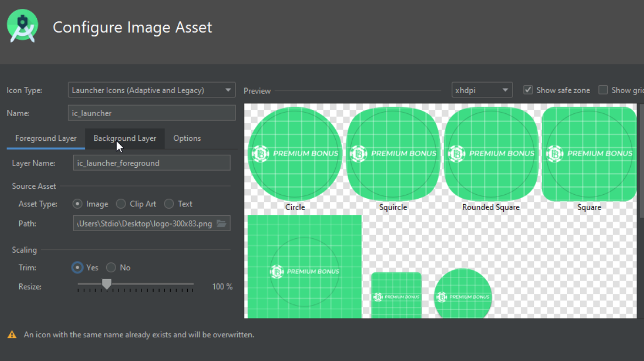Set Trim to No
The image size is (644, 361).
[x=111, y=267]
